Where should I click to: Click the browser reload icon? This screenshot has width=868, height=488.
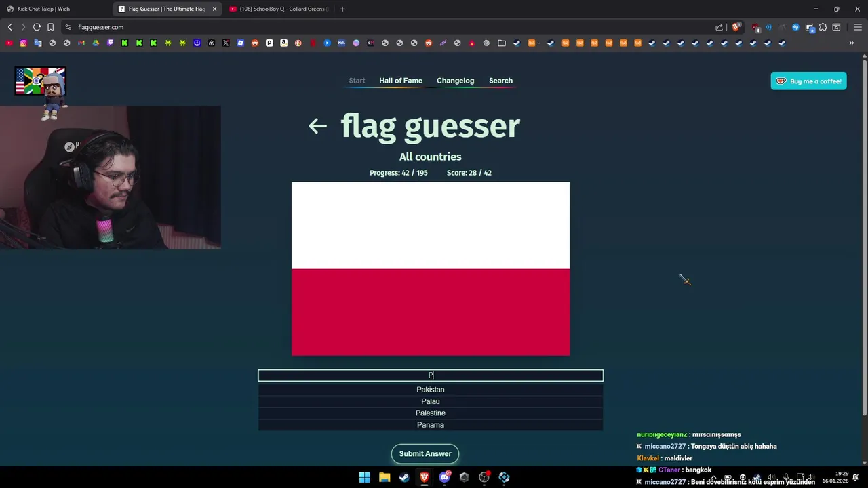(x=37, y=27)
